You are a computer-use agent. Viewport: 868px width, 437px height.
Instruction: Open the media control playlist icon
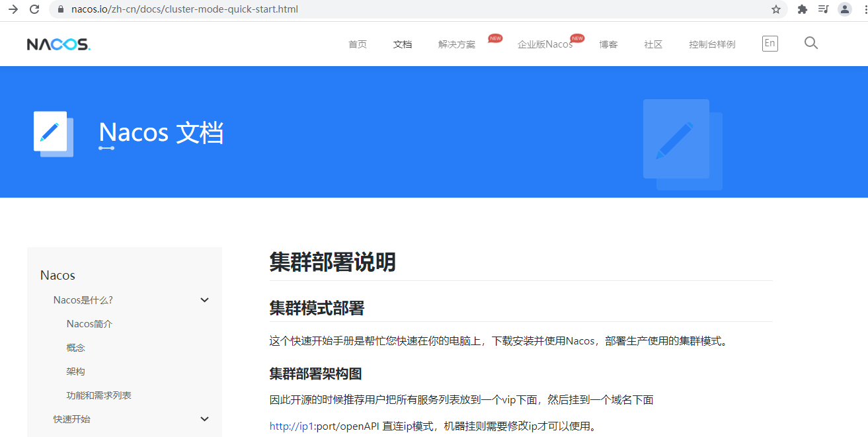[x=823, y=9]
